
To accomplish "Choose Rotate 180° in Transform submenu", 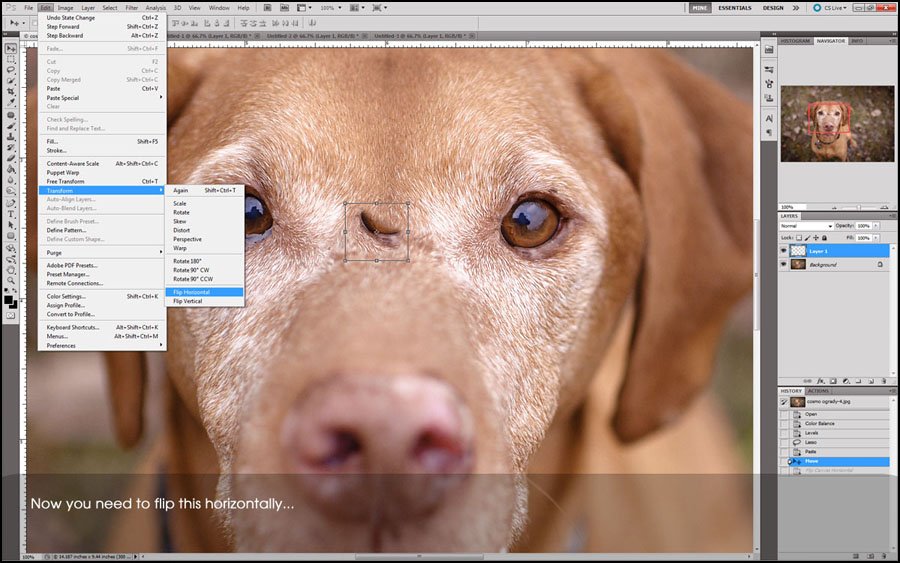I will (x=205, y=261).
